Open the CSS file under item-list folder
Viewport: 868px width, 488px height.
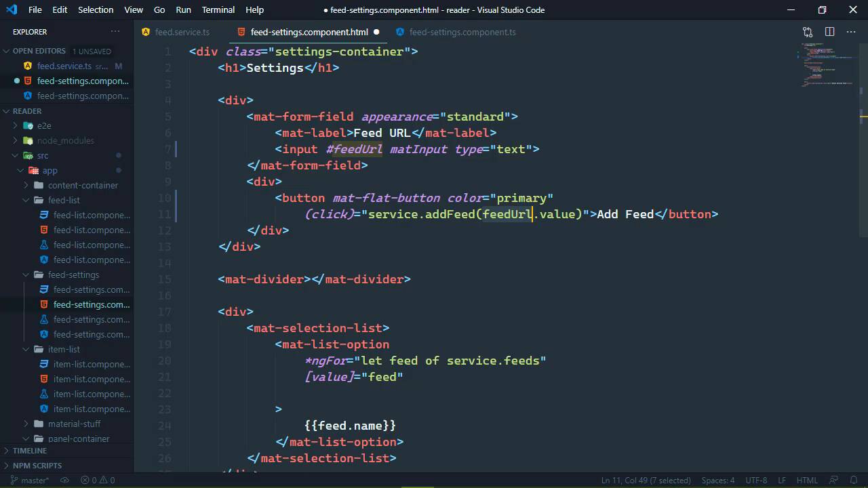click(x=66, y=364)
